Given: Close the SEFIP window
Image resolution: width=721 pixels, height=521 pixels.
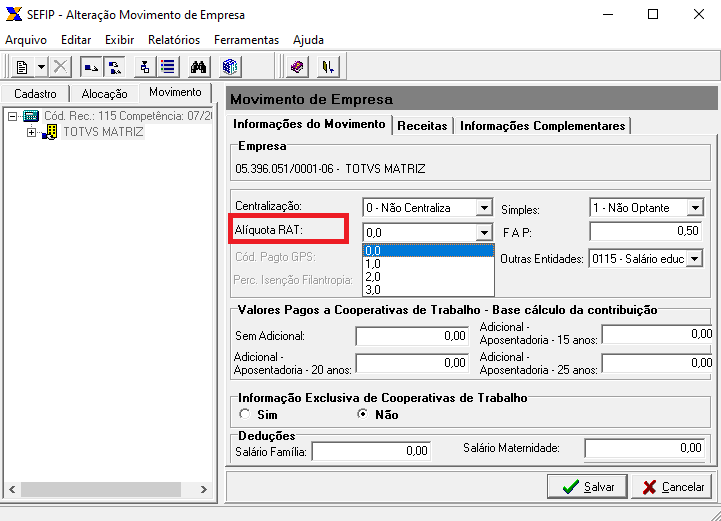Looking at the screenshot, I should (699, 15).
